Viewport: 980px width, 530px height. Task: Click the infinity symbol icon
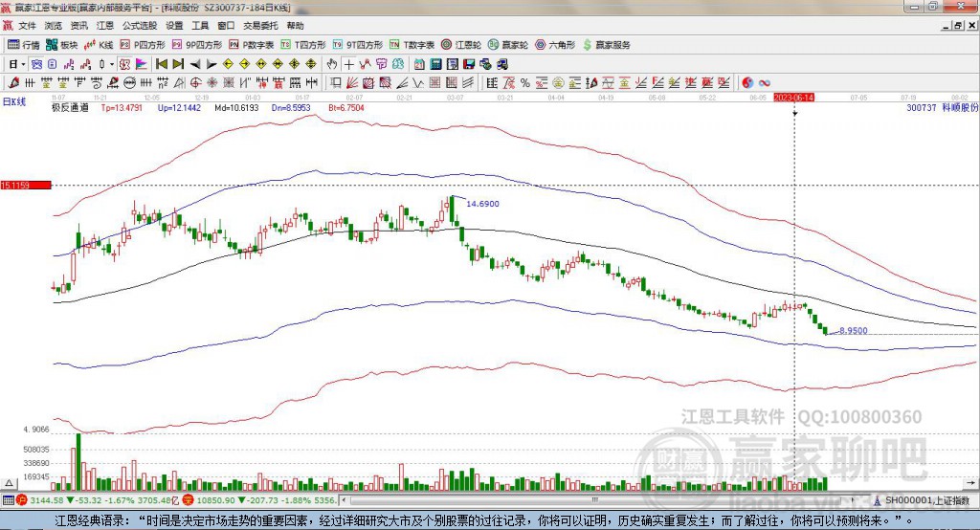click(765, 82)
